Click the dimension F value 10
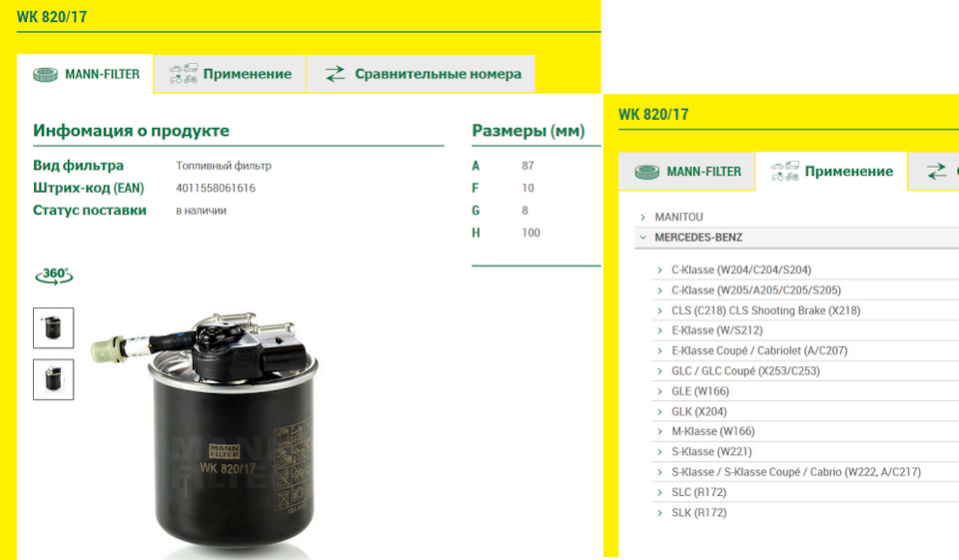The height and width of the screenshot is (560, 959). [x=527, y=189]
